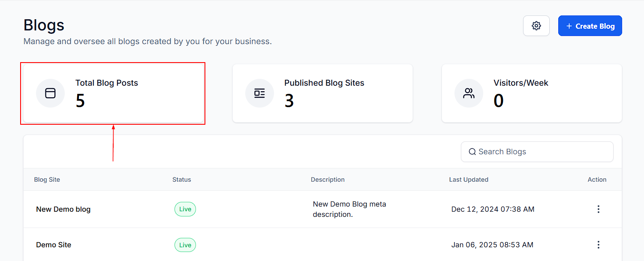Click the Total Blog Posts card icon
The image size is (644, 261).
50,93
